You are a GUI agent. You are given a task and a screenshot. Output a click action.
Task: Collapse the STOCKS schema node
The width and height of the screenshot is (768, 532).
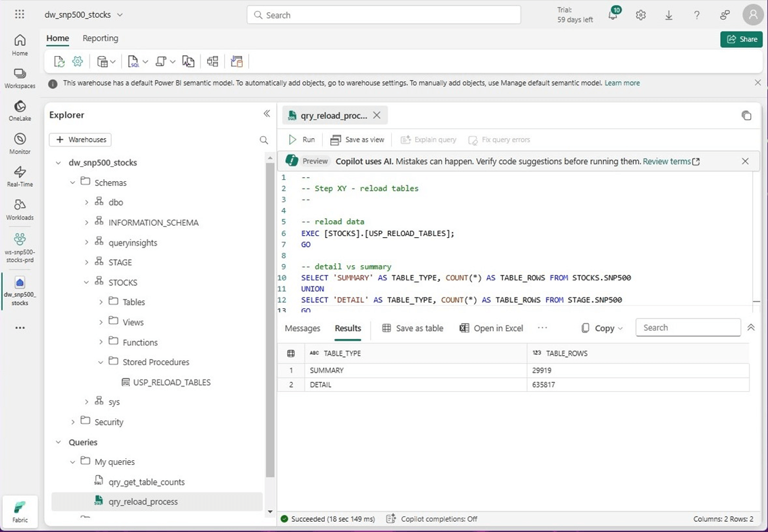coord(87,282)
